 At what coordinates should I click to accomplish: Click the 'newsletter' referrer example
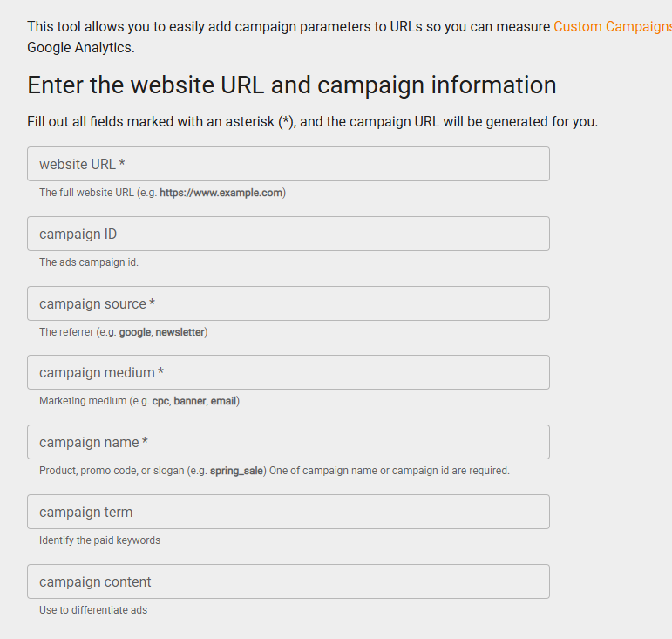[x=180, y=332]
